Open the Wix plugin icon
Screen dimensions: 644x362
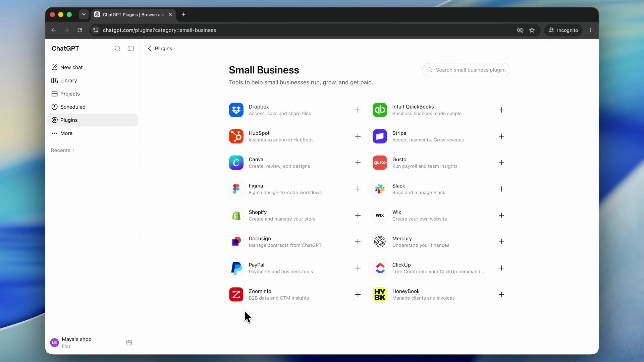pos(380,216)
